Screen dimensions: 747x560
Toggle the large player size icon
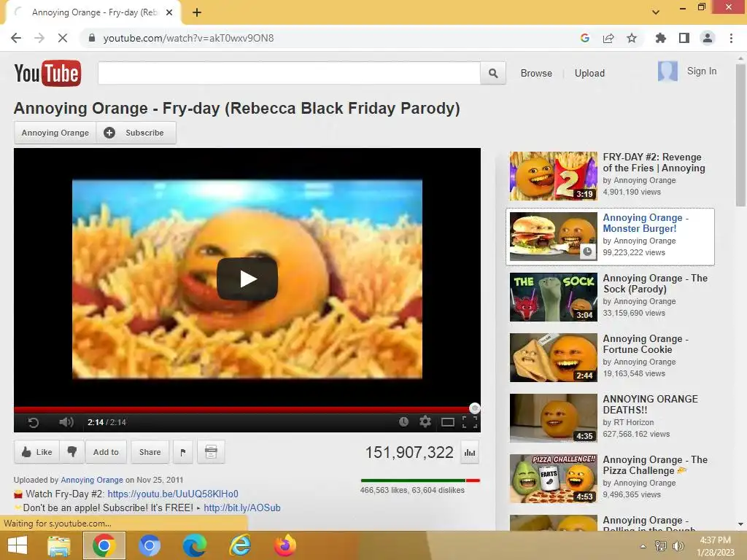point(447,422)
